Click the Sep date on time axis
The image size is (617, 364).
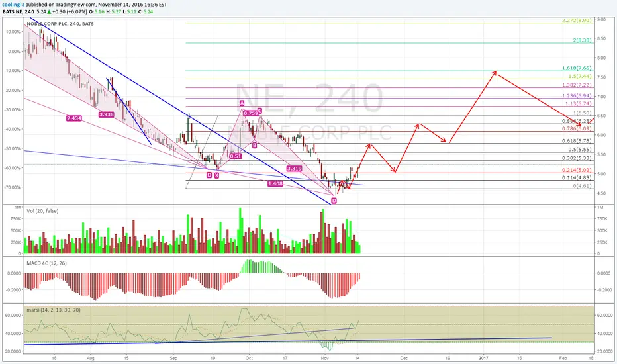click(x=173, y=359)
